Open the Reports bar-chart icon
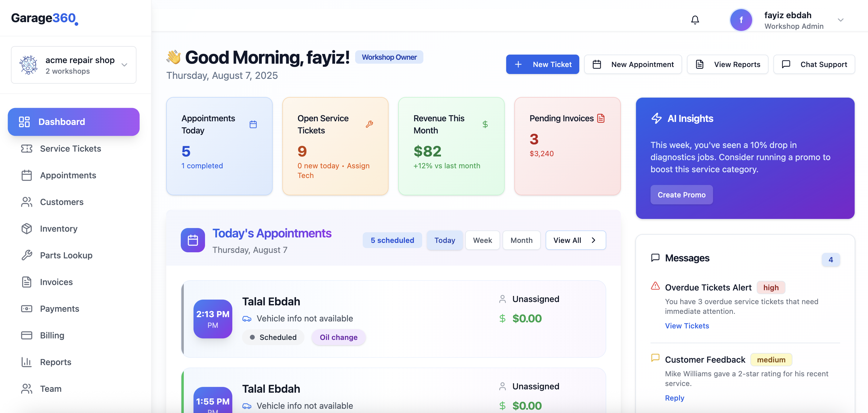The width and height of the screenshot is (868, 413). point(27,362)
